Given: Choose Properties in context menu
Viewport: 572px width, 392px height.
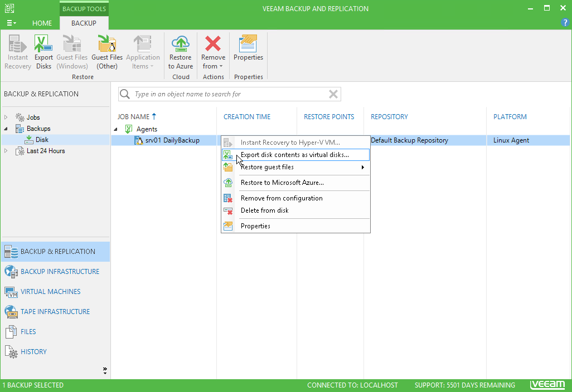Looking at the screenshot, I should coord(295,226).
